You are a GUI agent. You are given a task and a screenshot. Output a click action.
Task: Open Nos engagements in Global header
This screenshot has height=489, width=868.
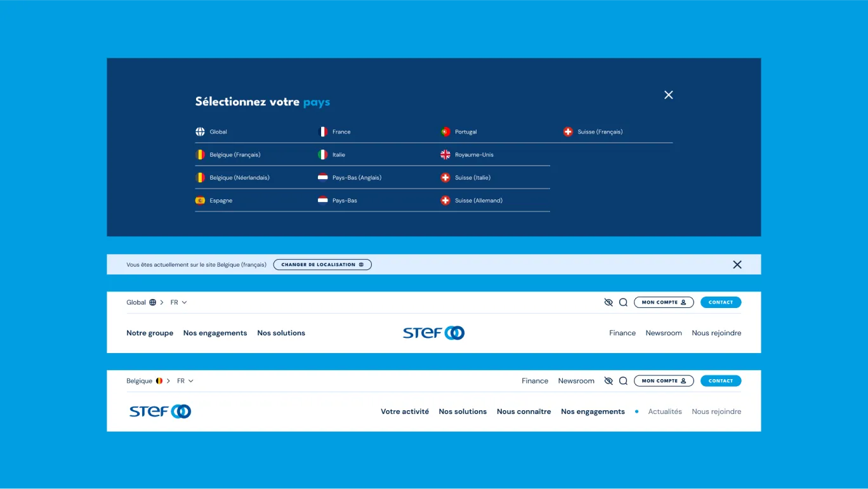coord(215,333)
